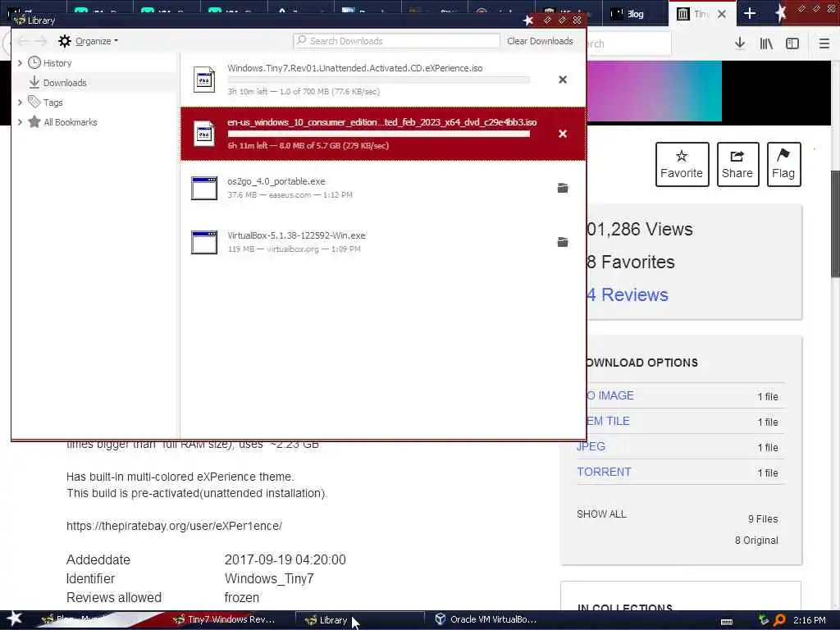The height and width of the screenshot is (630, 840).
Task: Cancel the Windows.Tiny7 ISO download
Action: point(563,80)
